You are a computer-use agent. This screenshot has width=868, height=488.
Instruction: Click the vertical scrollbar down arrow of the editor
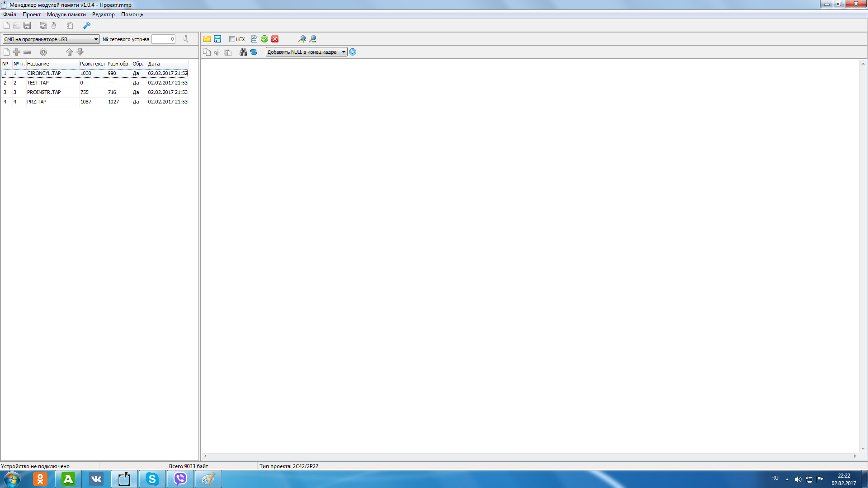(863, 449)
